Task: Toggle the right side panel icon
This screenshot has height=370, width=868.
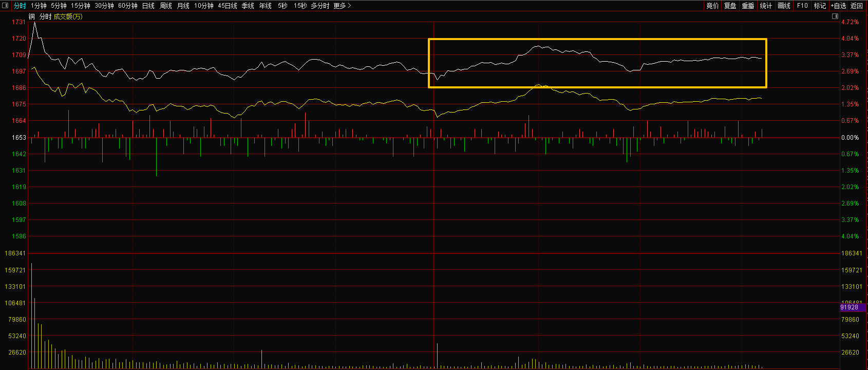Action: (835, 16)
